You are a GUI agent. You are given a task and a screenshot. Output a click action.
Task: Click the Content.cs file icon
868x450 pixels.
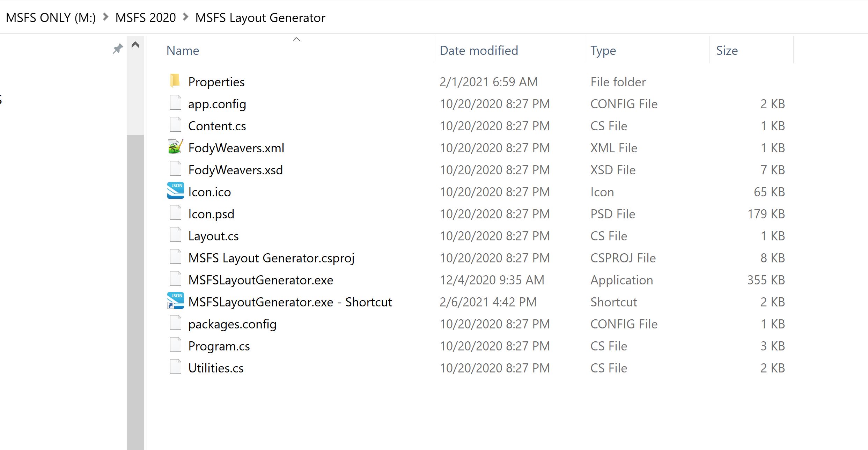point(175,125)
